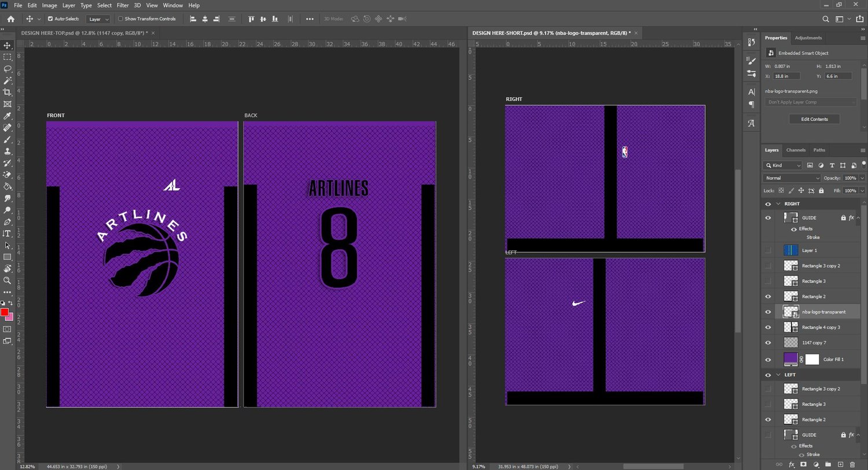
Task: Select the Rectangle shape tool
Action: tap(8, 257)
